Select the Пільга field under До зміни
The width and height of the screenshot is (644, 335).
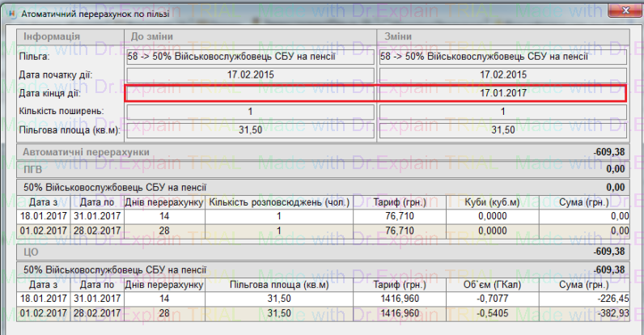250,57
